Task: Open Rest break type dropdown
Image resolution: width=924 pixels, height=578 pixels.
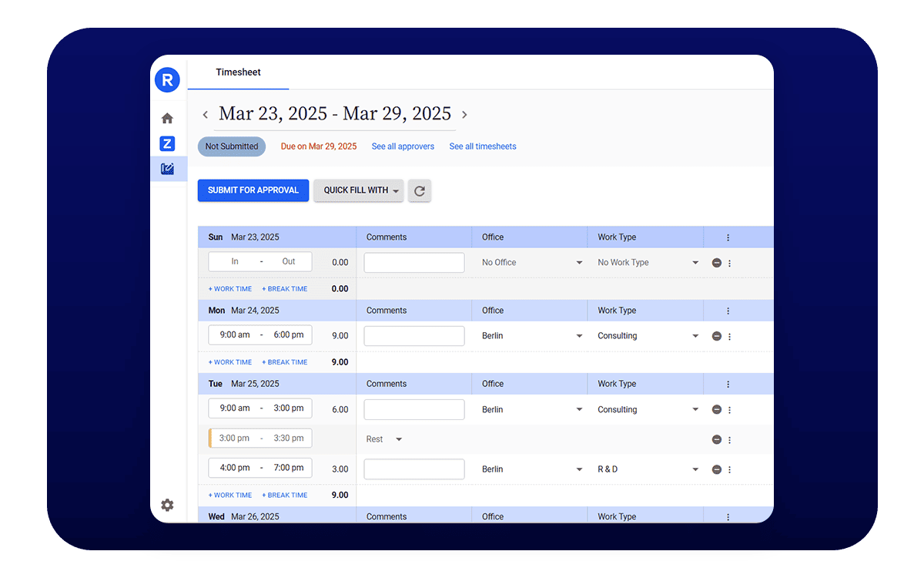Action: point(384,439)
